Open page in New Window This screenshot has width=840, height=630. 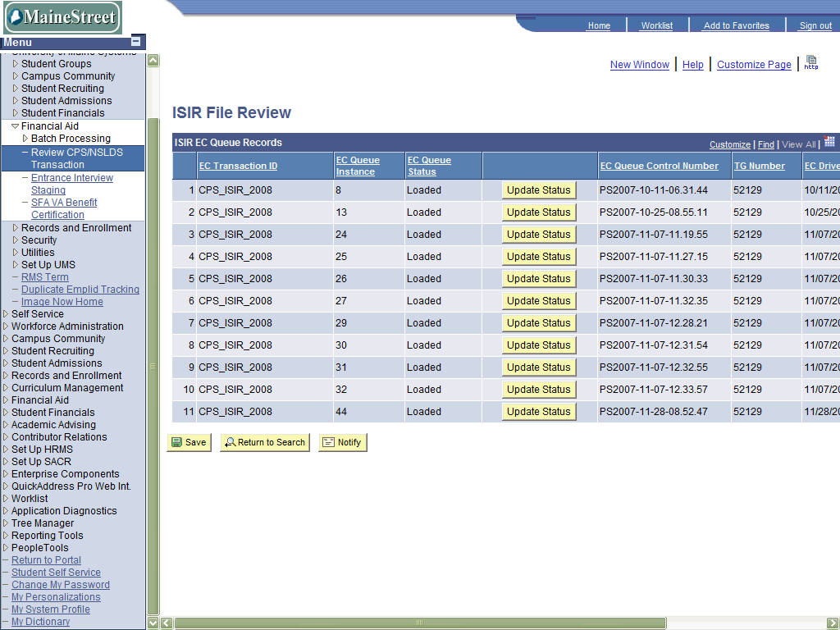pos(640,64)
